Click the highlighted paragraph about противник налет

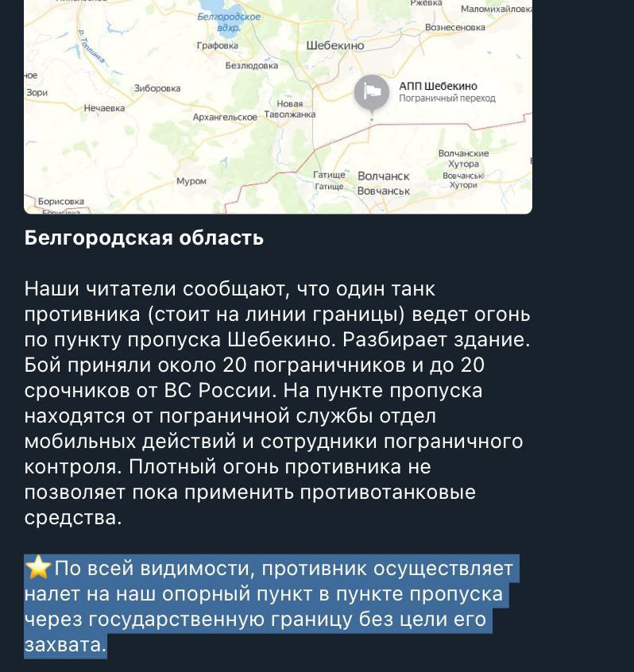(272, 606)
